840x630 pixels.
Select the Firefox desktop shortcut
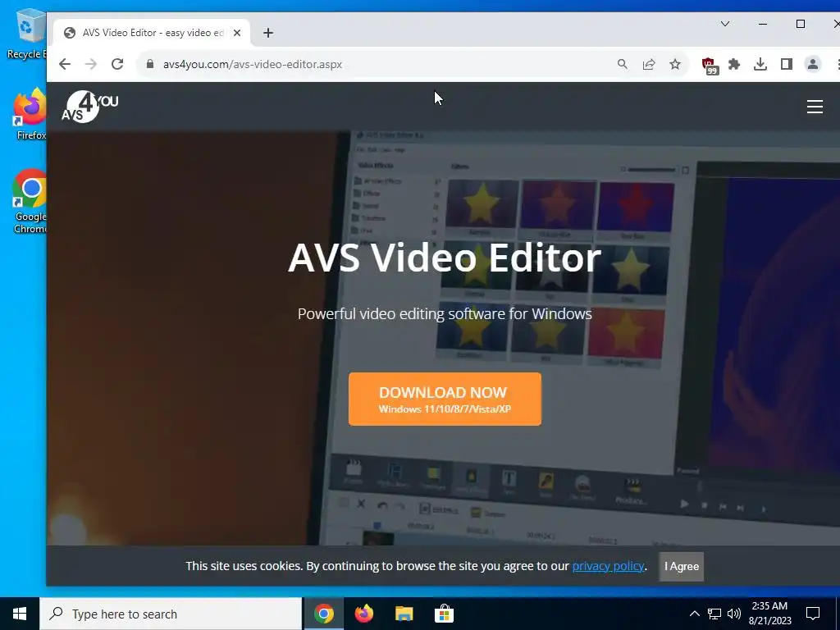click(30, 115)
